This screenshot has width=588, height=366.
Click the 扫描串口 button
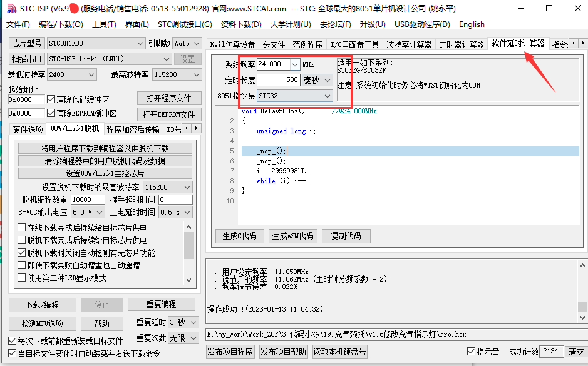click(26, 59)
